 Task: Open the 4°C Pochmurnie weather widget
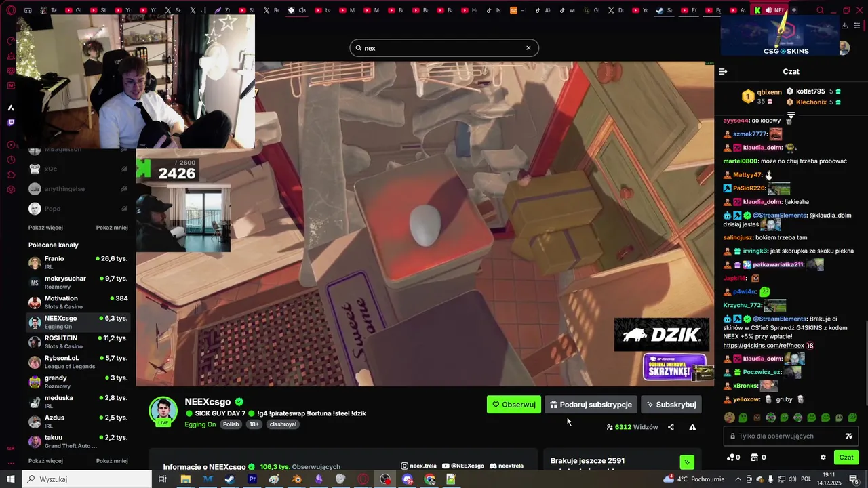693,479
